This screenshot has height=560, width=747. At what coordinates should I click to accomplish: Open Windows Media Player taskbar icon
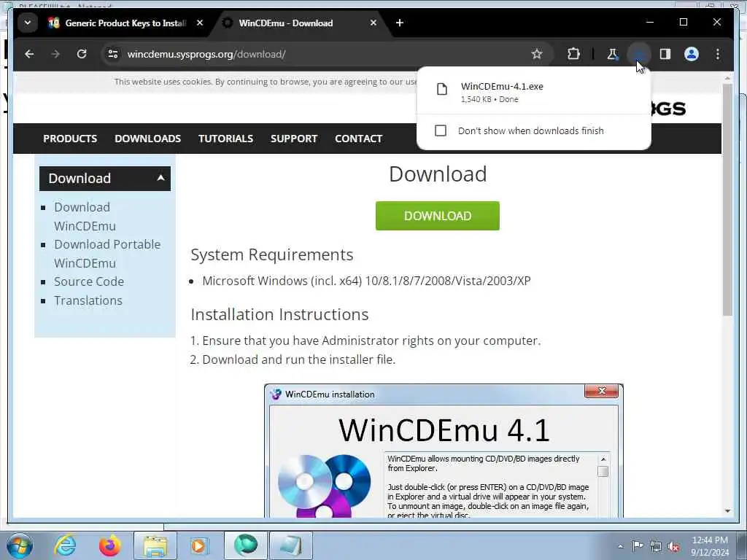point(199,545)
